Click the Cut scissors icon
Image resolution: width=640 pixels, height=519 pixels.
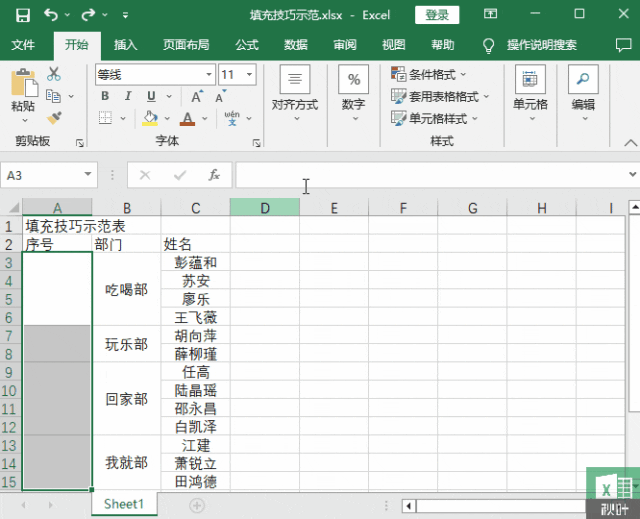pos(53,74)
